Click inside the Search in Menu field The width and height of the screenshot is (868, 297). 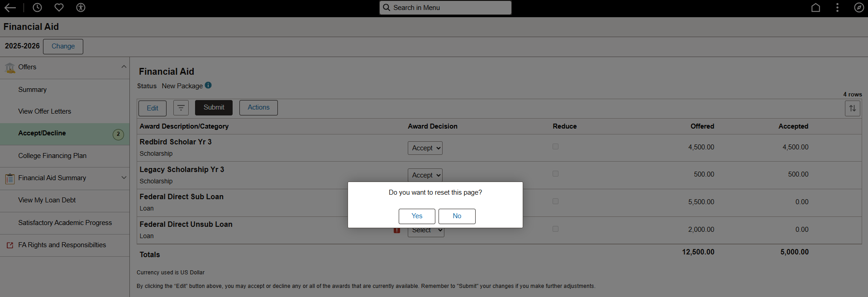(445, 8)
